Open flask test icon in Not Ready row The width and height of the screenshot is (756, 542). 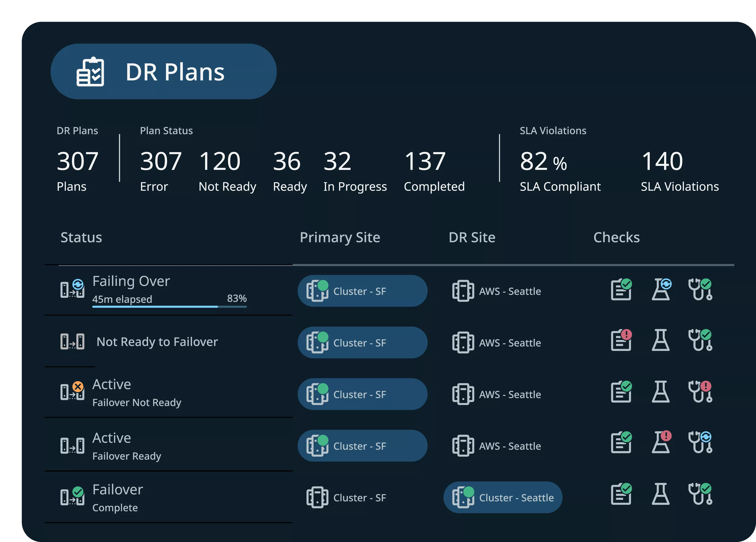(661, 340)
